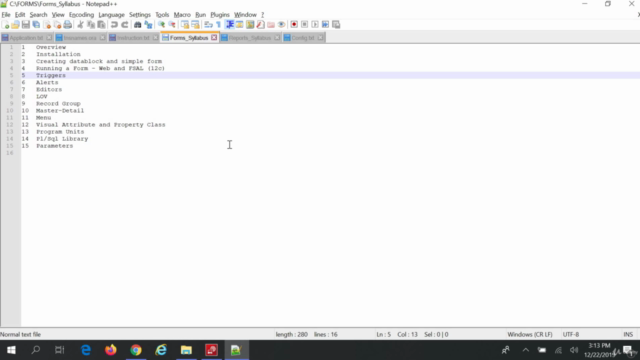Image resolution: width=640 pixels, height=360 pixels.
Task: Expand hidden system tray icons chevron
Action: (x=525, y=350)
